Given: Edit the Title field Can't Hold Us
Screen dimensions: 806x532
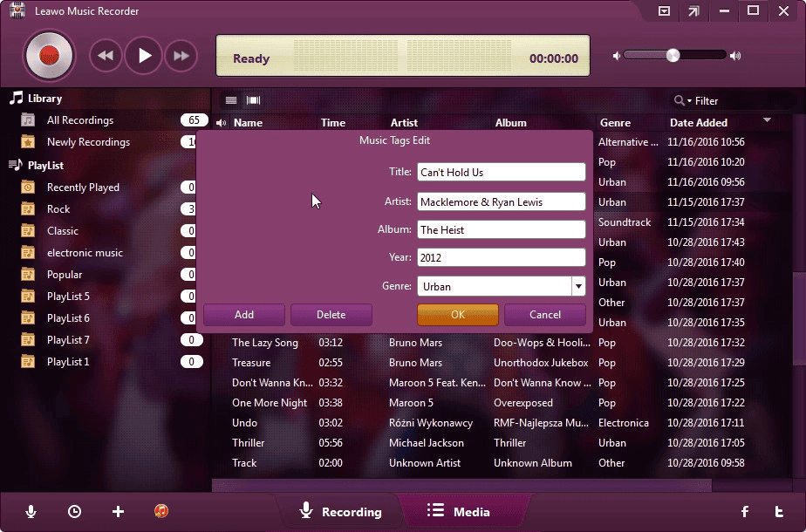Looking at the screenshot, I should coord(502,172).
